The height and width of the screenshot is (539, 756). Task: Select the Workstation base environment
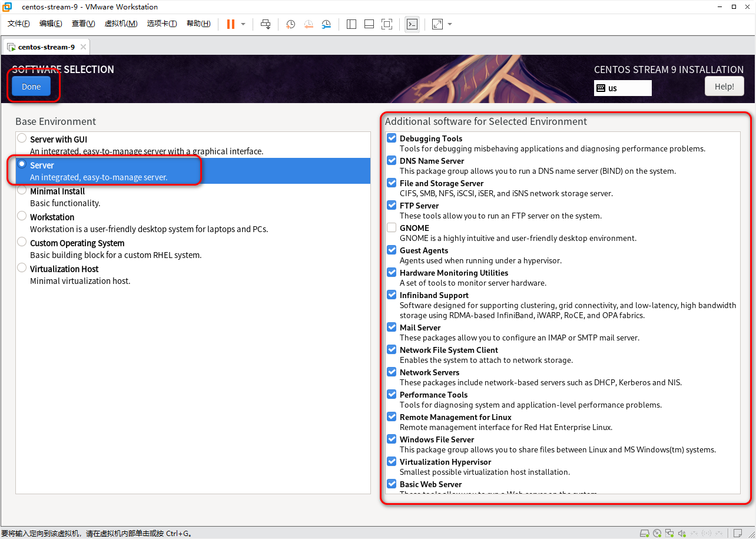[x=22, y=216]
